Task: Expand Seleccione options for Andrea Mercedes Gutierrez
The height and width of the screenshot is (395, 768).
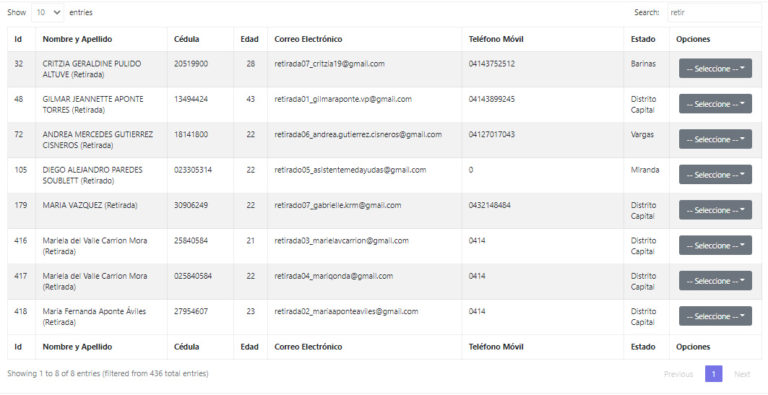Action: click(x=715, y=139)
